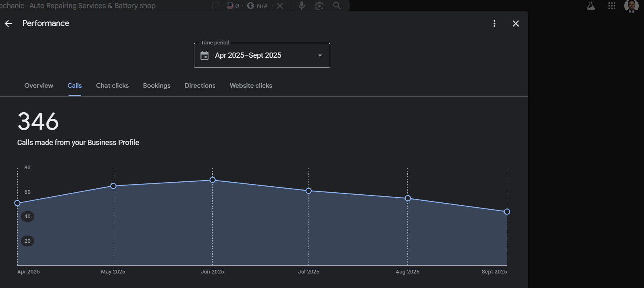Click the dollar sign N/A indicator
This screenshot has width=644, height=288.
pyautogui.click(x=258, y=6)
